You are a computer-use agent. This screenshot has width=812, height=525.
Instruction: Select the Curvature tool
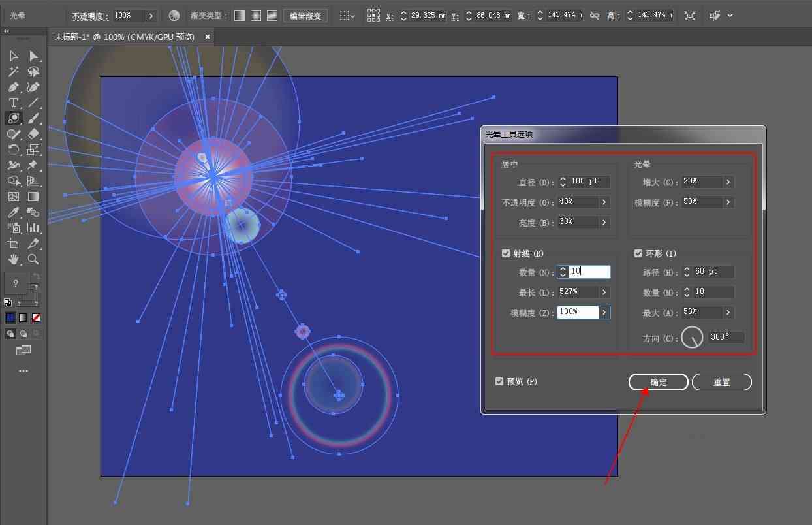point(33,87)
